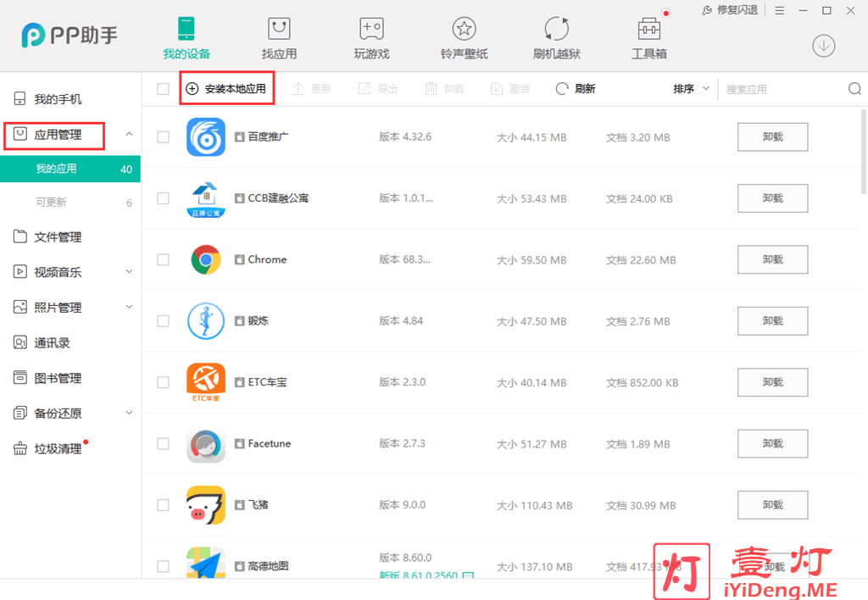The height and width of the screenshot is (600, 868).
Task: Check the 高德地图 row checkbox
Action: tap(163, 566)
